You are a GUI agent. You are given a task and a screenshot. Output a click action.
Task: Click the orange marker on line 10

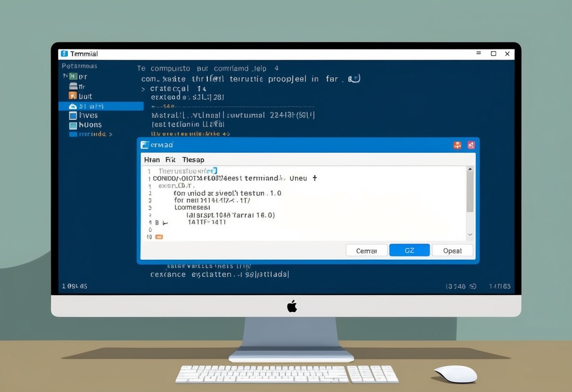click(x=158, y=237)
